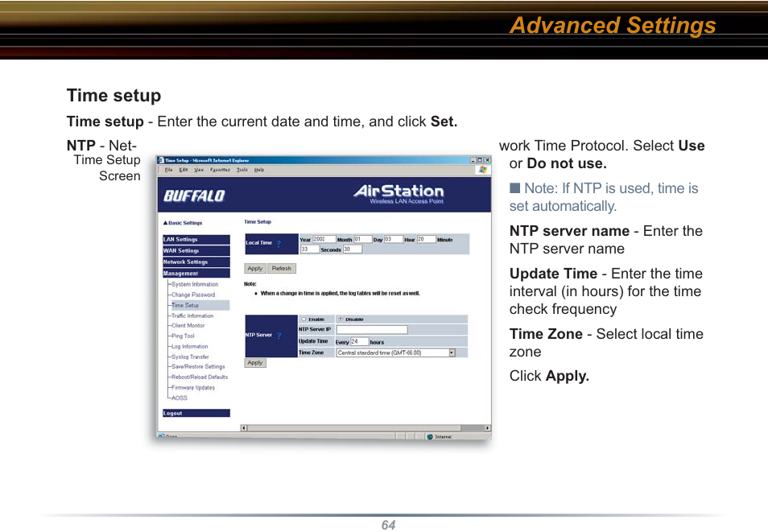768x532 pixels.
Task: Open WAN Settings section
Action: tap(196, 251)
